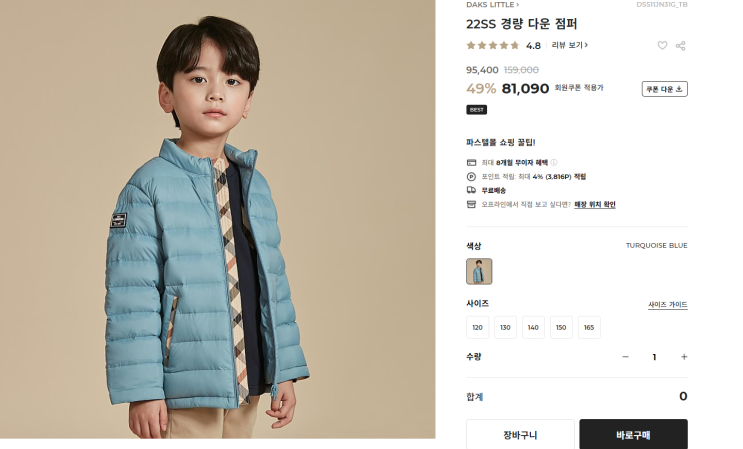This screenshot has height=449, width=743.
Task: Add to cart with 장바구니 button
Action: [x=520, y=434]
